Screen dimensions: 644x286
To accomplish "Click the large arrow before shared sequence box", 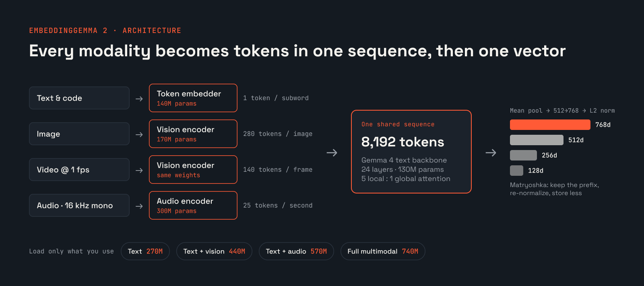I will coord(332,153).
